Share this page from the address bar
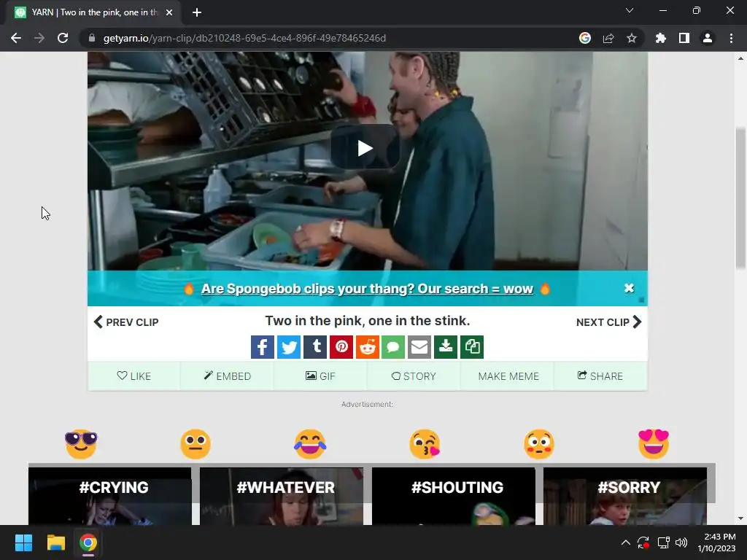Screen dimensions: 747x560 coord(608,38)
